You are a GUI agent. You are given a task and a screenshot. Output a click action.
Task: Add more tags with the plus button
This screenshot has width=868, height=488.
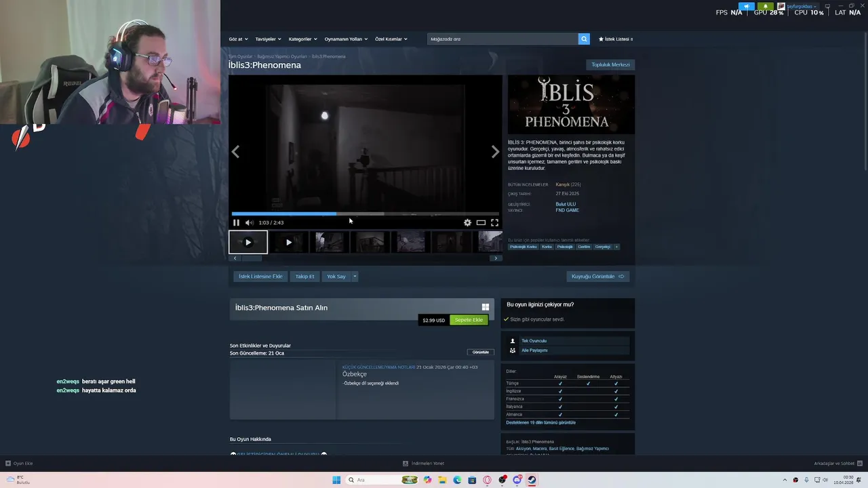coord(616,247)
